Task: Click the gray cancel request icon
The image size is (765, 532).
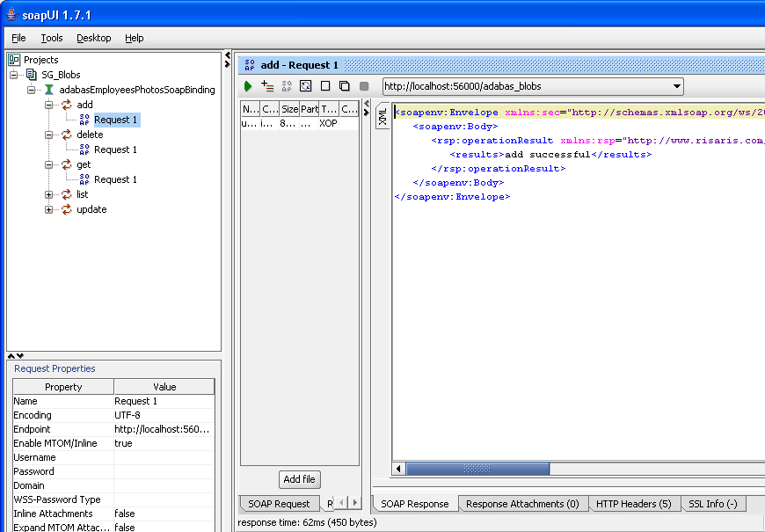Action: (x=364, y=86)
